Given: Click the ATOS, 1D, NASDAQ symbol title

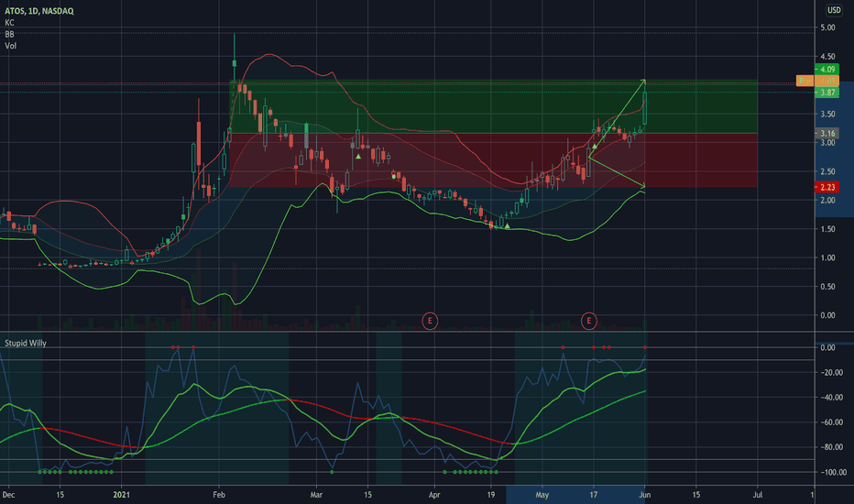Looking at the screenshot, I should [39, 11].
